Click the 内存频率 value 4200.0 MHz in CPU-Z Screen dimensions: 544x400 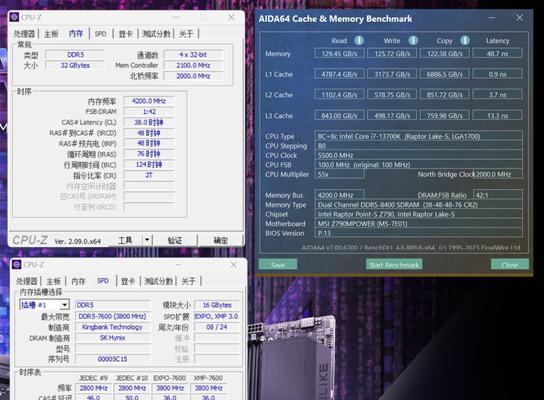coord(149,101)
